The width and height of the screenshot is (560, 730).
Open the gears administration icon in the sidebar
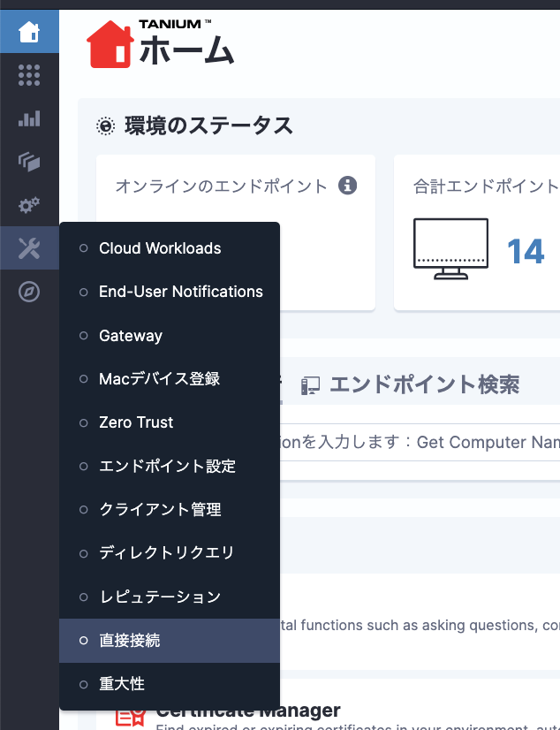[x=29, y=205]
